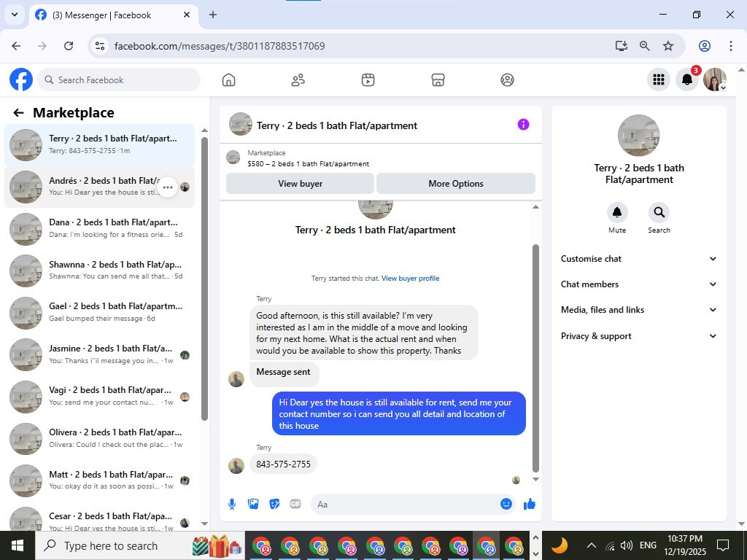Choose a sticker icon
The width and height of the screenshot is (747, 560).
click(x=274, y=504)
